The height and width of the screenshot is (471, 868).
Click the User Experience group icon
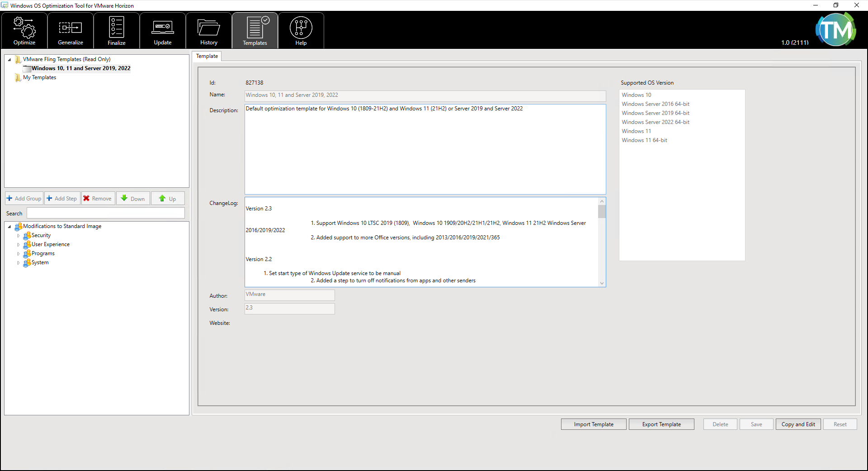(x=27, y=244)
